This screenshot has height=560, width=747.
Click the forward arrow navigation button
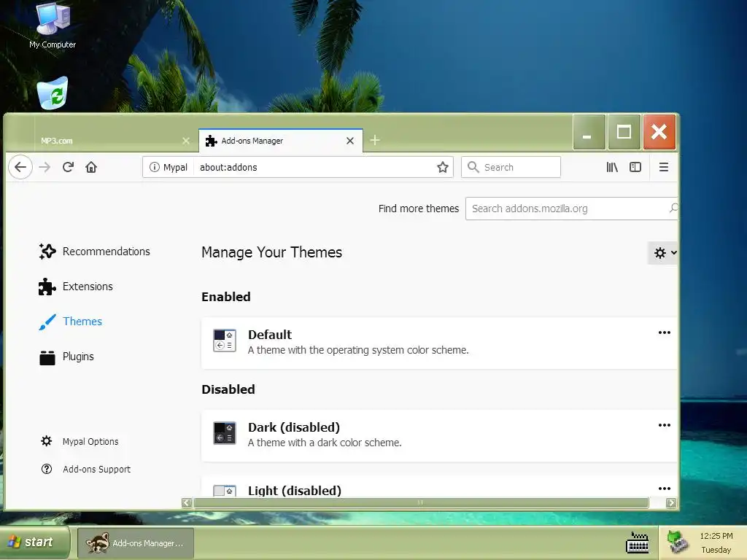click(x=44, y=167)
